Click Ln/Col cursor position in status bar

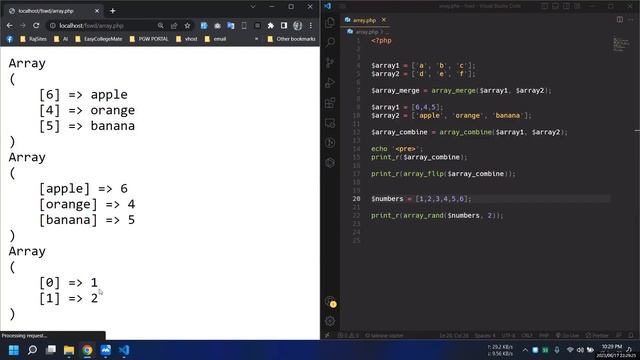pos(453,336)
